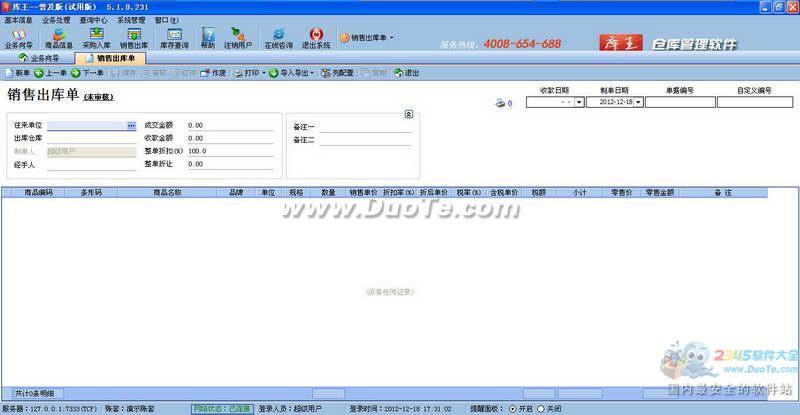Collapse the header panel with double-arrow button
This screenshot has width=800, height=415.
pos(408,114)
